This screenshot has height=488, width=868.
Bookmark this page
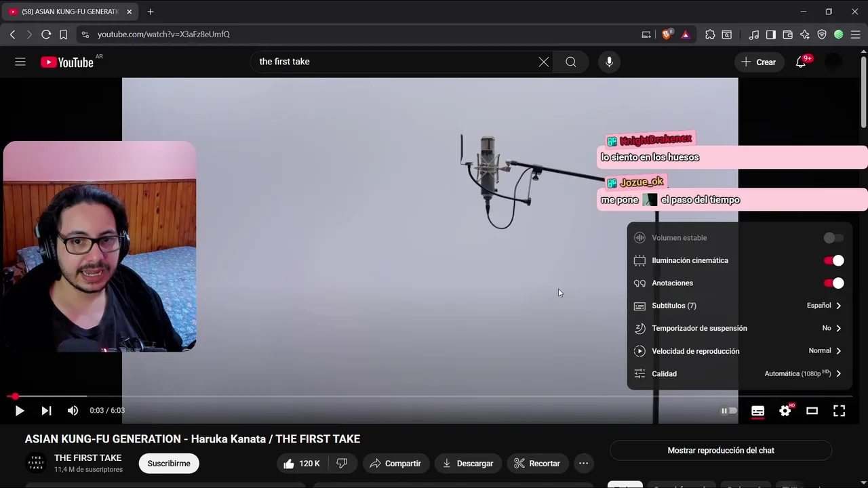63,34
